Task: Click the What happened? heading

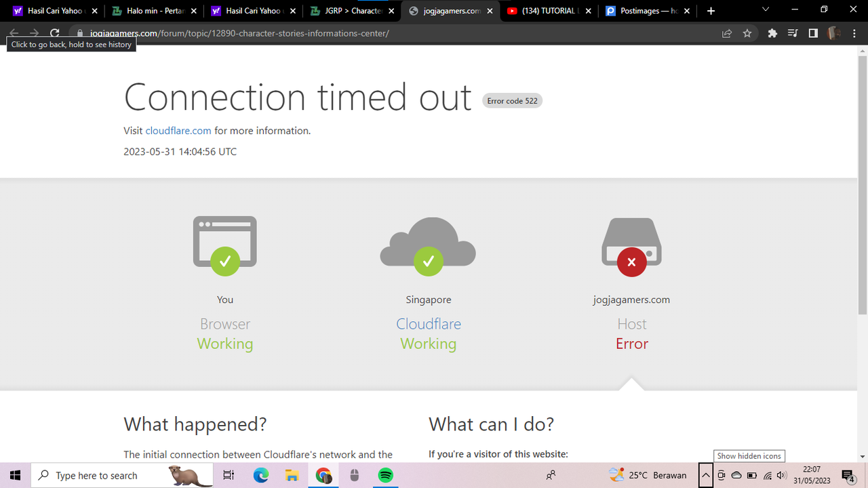Action: click(195, 424)
